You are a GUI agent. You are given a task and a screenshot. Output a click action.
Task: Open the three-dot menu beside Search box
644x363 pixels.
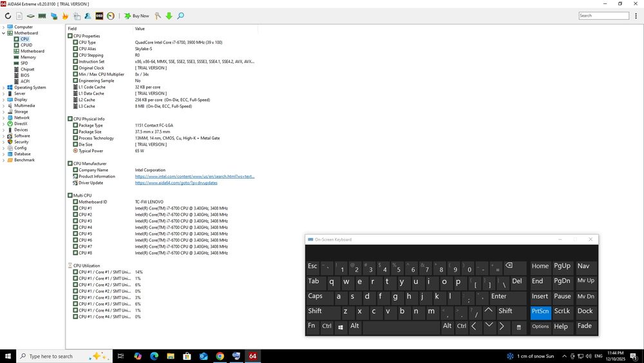coord(636,16)
